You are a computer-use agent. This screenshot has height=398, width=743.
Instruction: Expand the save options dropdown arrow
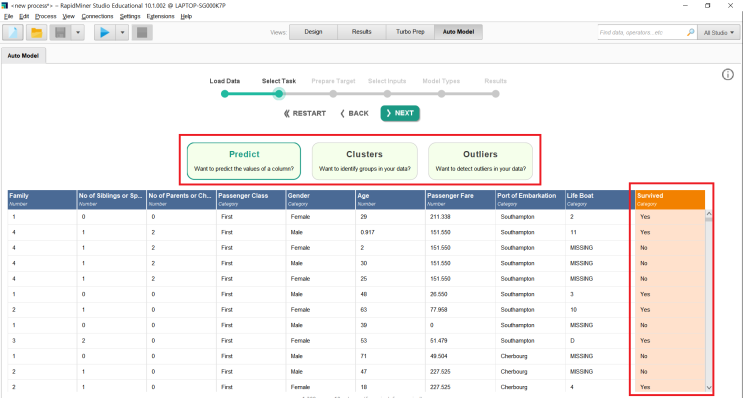(x=78, y=33)
